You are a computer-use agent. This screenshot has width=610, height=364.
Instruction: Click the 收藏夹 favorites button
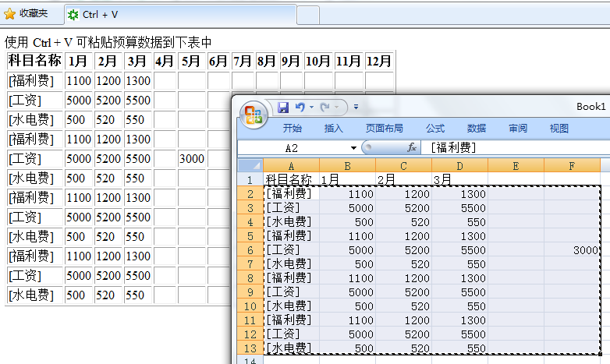(x=26, y=13)
